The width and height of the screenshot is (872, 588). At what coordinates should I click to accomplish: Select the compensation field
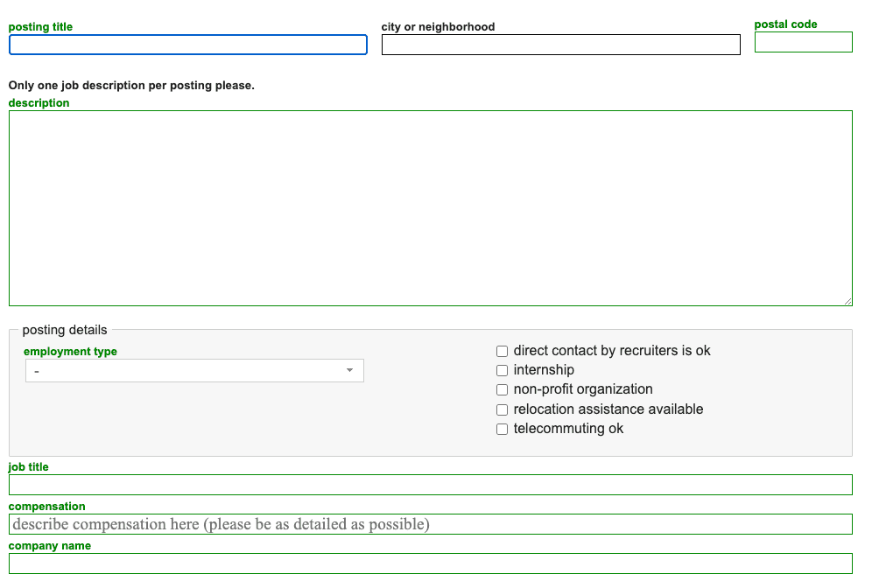click(x=431, y=523)
